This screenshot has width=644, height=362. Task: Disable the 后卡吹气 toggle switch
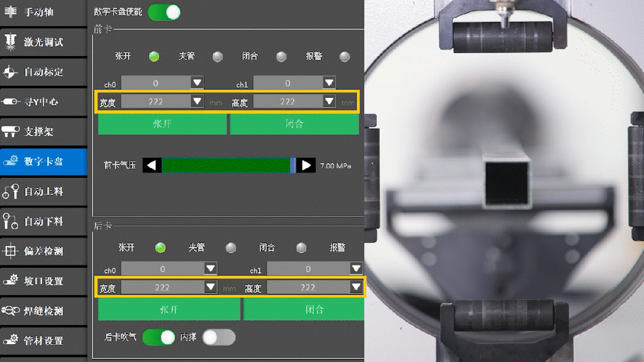pos(158,338)
